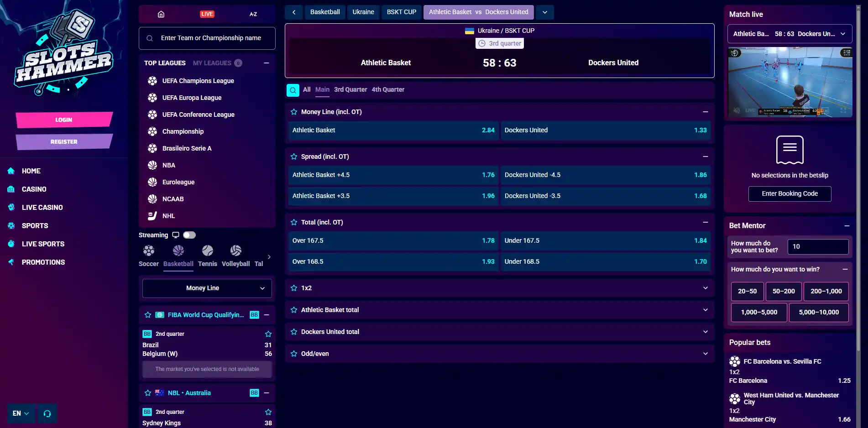Image resolution: width=868 pixels, height=428 pixels.
Task: Switch to the LIVE tab
Action: pyautogui.click(x=207, y=14)
